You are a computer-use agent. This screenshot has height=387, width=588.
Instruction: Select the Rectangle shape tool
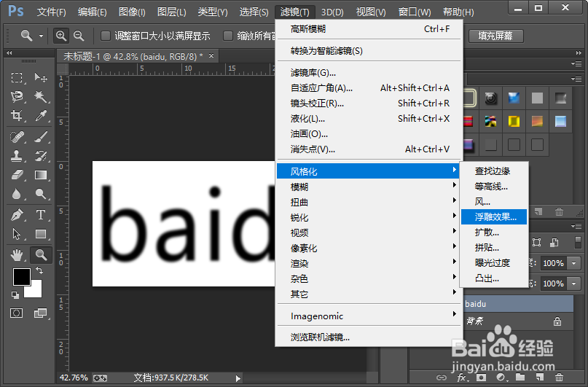pos(41,234)
